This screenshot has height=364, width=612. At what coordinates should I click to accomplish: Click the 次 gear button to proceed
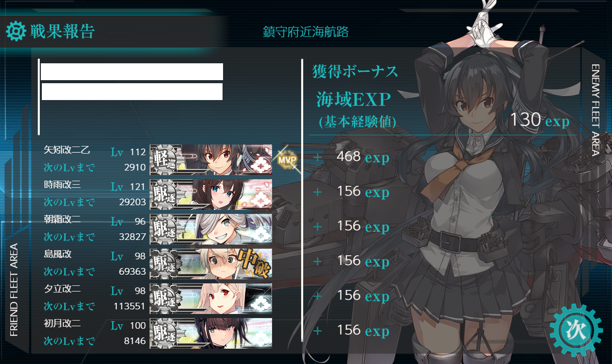[x=576, y=330]
